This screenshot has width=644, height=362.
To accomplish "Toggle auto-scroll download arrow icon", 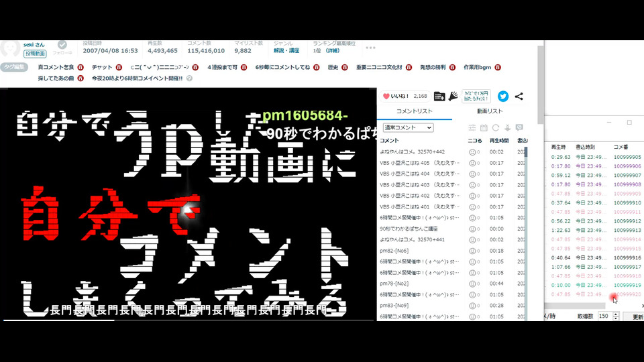I will [x=508, y=127].
